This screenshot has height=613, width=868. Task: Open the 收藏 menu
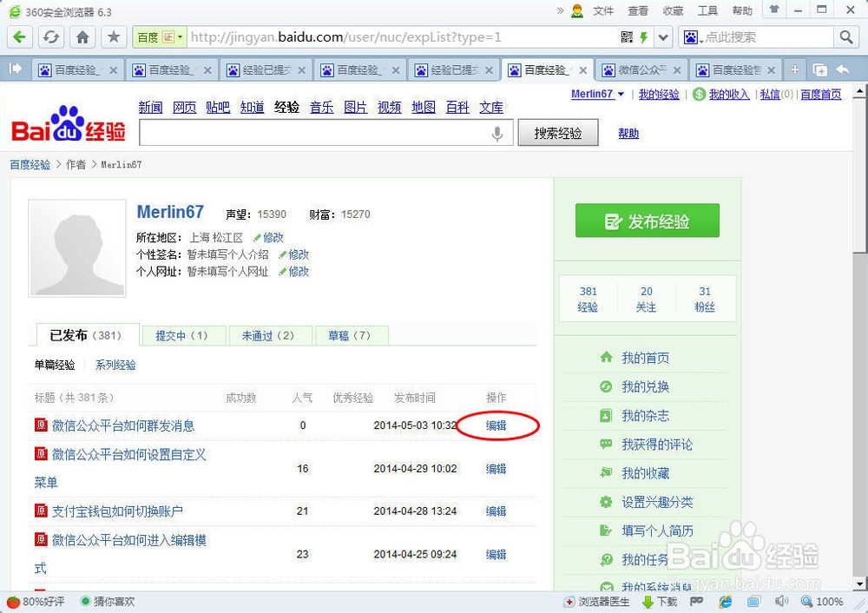click(x=673, y=10)
